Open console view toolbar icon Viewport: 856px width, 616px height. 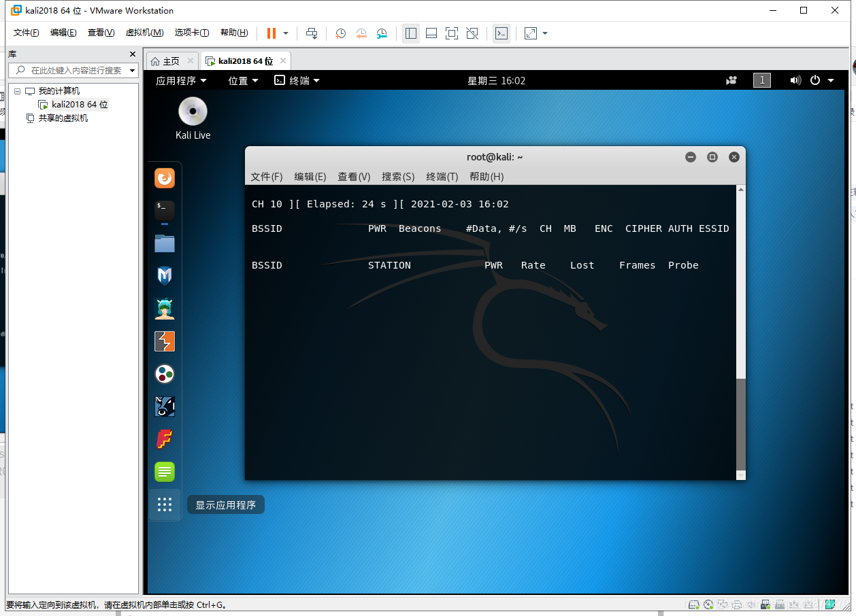point(501,33)
